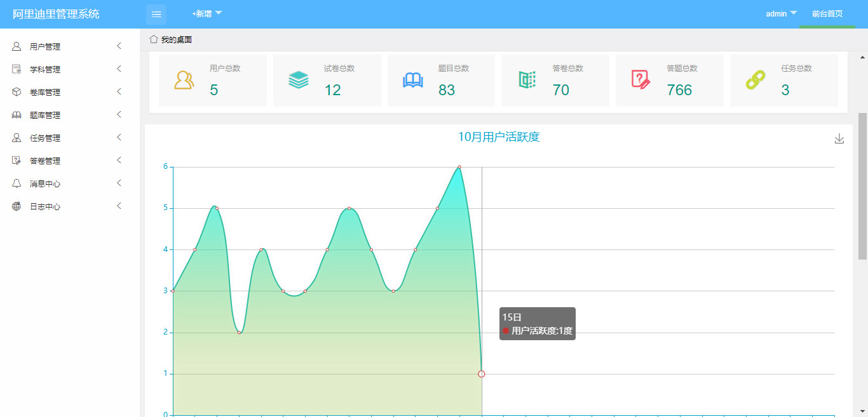The width and height of the screenshot is (868, 417).
Task: Expand the 消息中心 chevron
Action: point(119,183)
